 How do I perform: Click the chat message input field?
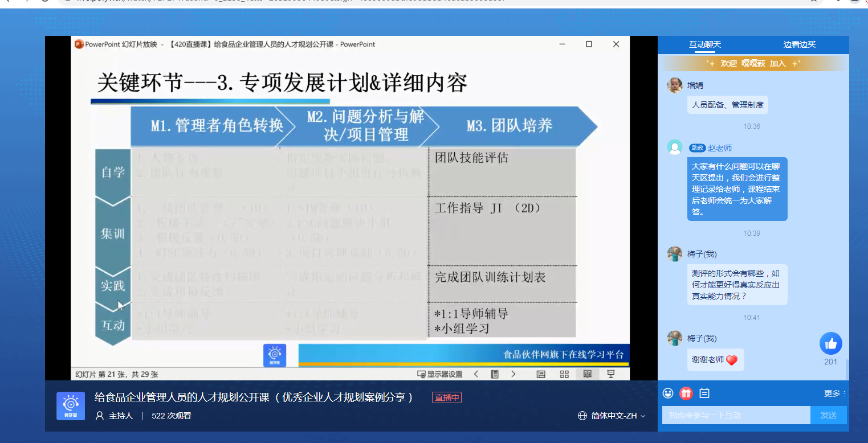click(736, 415)
